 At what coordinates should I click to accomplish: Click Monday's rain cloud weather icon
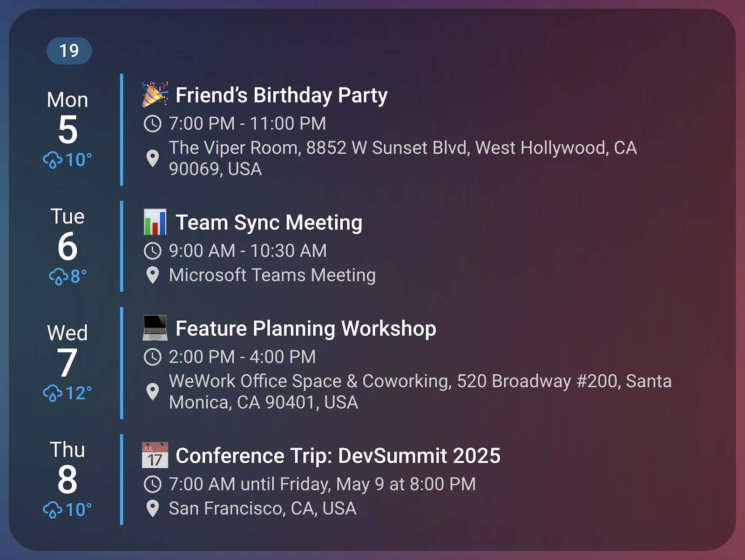click(x=53, y=160)
